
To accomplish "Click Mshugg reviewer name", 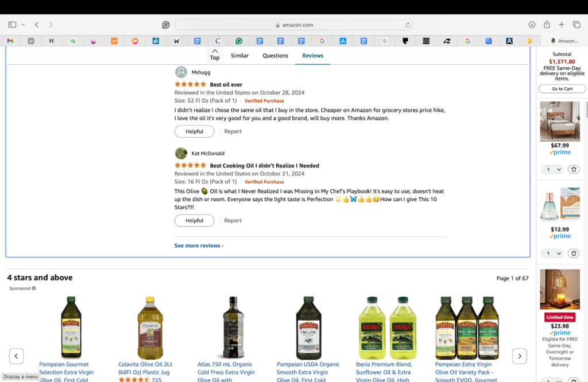I will (x=200, y=72).
